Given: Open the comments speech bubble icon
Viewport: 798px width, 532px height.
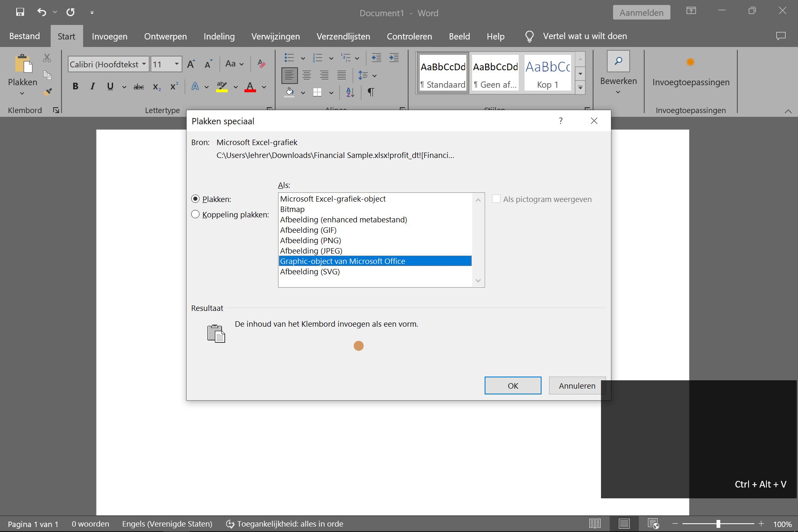Looking at the screenshot, I should [781, 36].
